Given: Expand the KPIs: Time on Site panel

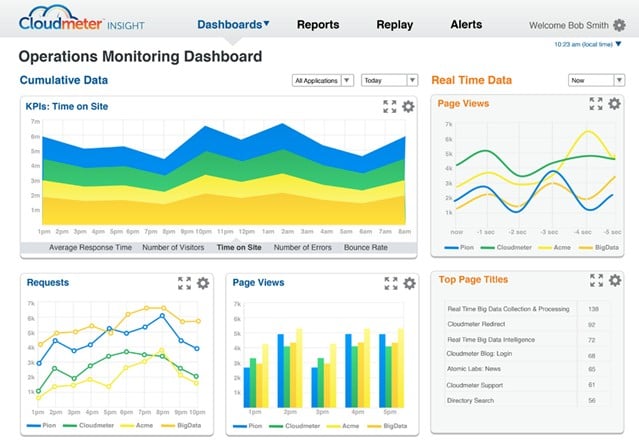Looking at the screenshot, I should [390, 106].
